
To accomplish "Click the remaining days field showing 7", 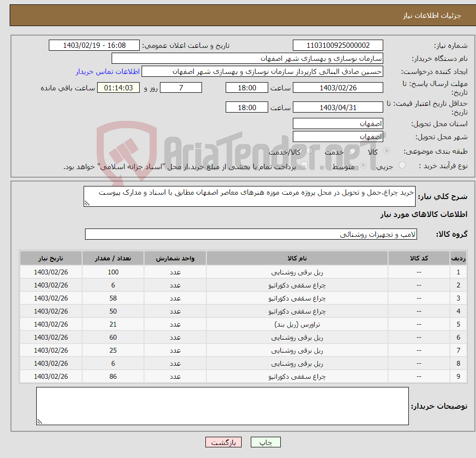I will point(181,88).
